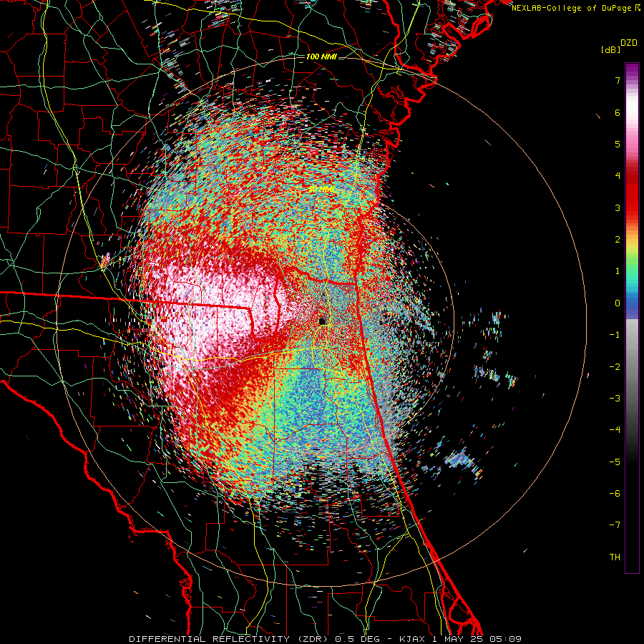Select the 3 dB tick label on the scale
The height and width of the screenshot is (644, 644).
(x=618, y=208)
